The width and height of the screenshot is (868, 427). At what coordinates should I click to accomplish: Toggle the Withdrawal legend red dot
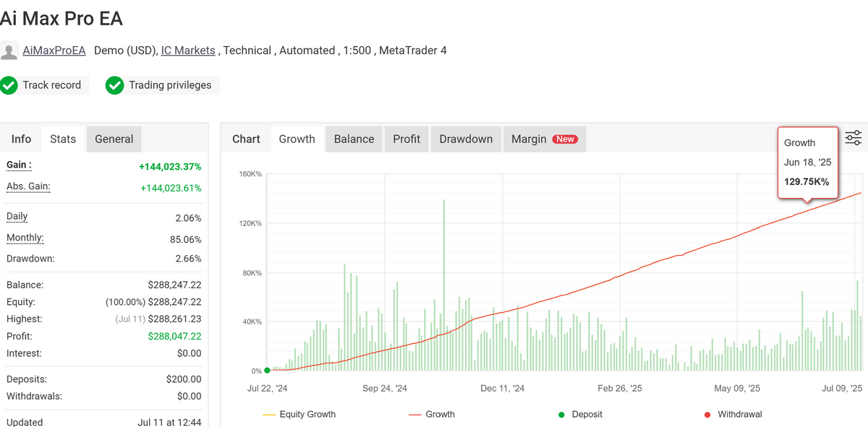(707, 415)
